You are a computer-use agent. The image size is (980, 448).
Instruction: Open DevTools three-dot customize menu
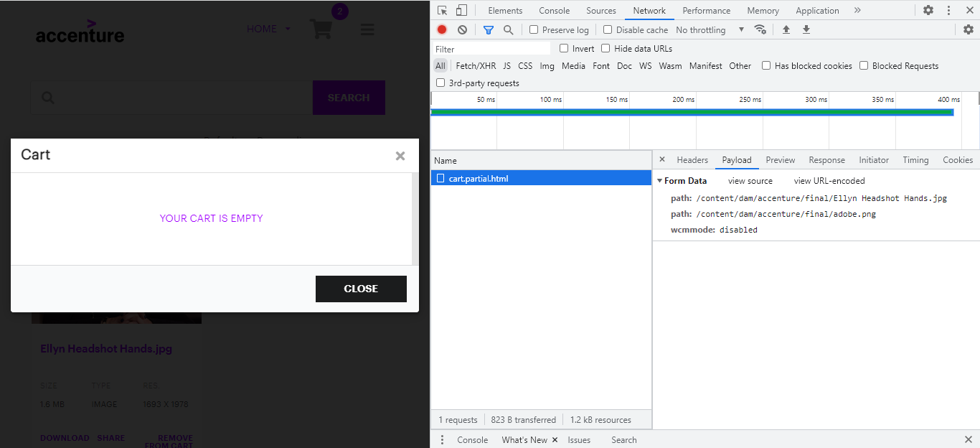point(949,10)
